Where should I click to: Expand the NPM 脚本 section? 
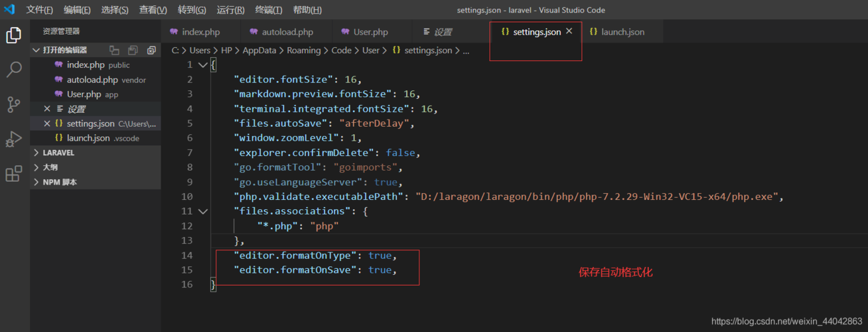click(x=36, y=182)
